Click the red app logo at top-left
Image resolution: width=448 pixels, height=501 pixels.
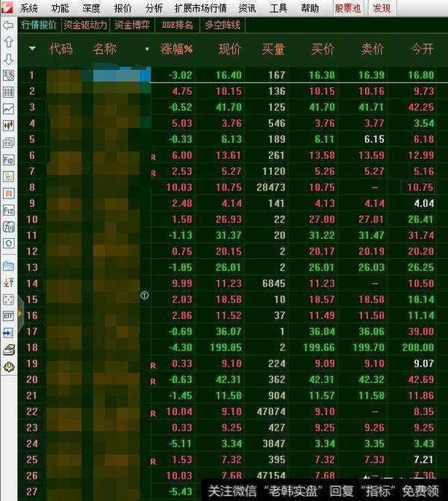7,7
